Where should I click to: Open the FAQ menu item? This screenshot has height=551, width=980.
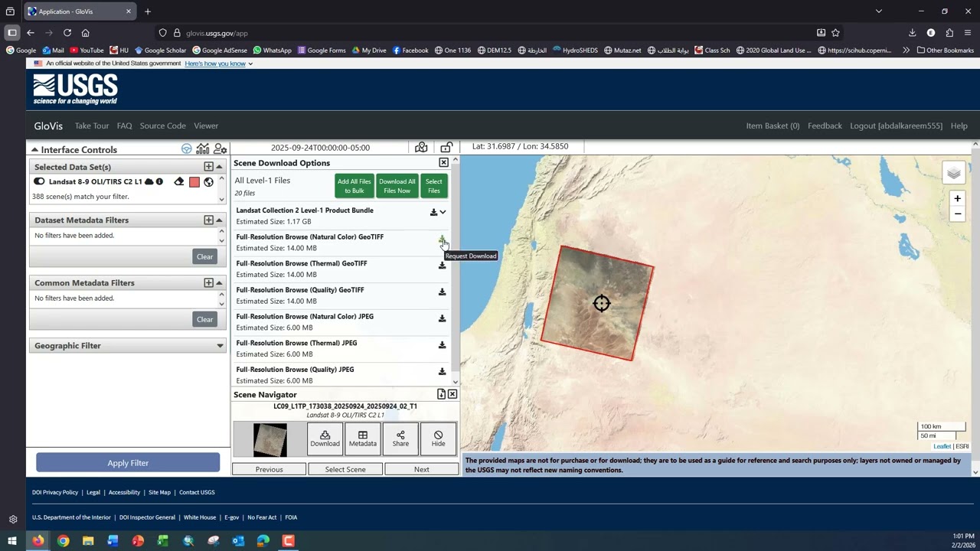125,126
